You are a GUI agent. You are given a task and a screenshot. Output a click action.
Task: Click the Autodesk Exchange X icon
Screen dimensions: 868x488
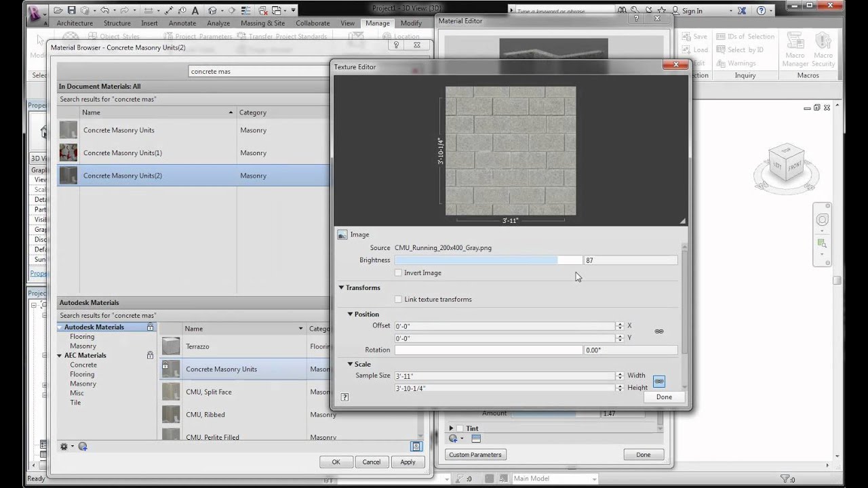pos(742,11)
